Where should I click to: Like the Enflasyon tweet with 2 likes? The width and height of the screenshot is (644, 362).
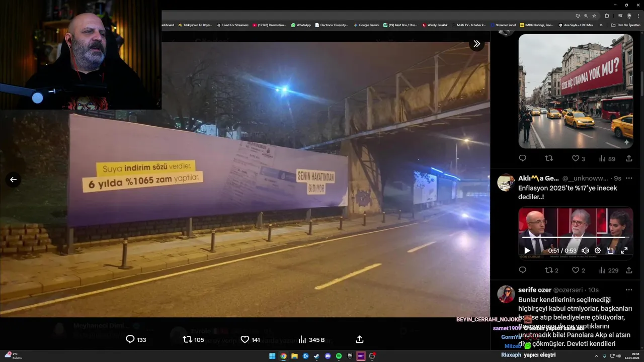tap(579, 270)
